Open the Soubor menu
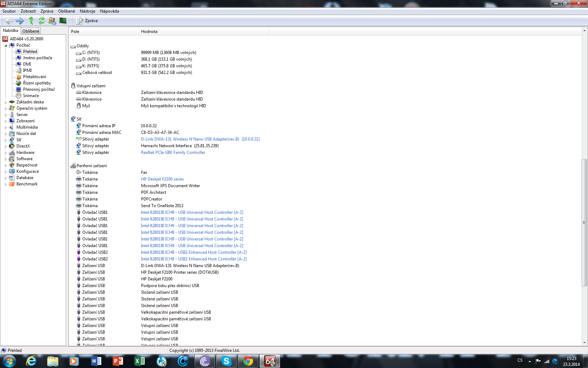 click(x=9, y=11)
